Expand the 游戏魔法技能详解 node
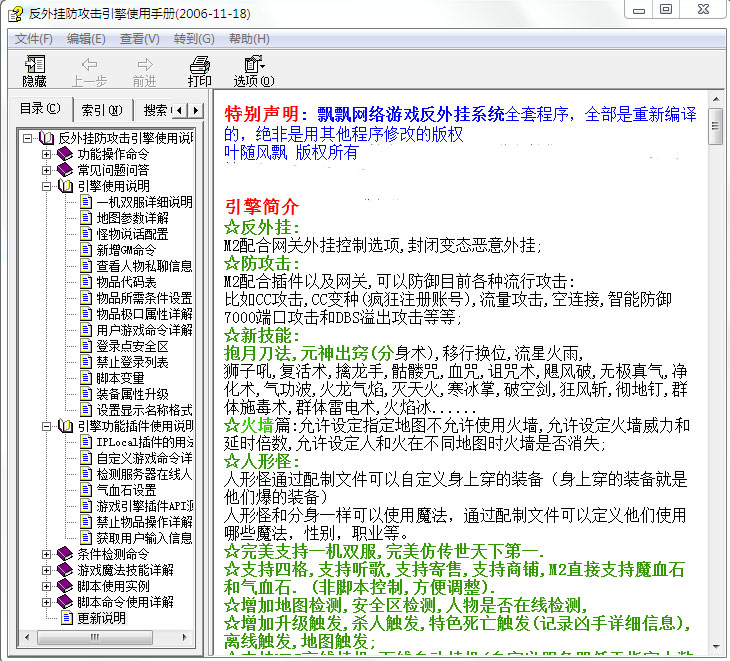This screenshot has height=661, width=730. coord(46,570)
